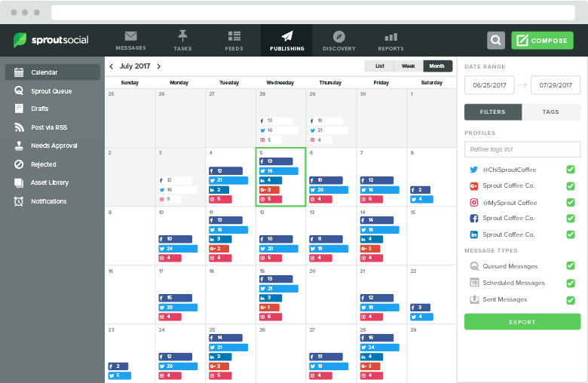
Task: Click July 5 Facebook 13 posts bar
Action: [276, 161]
